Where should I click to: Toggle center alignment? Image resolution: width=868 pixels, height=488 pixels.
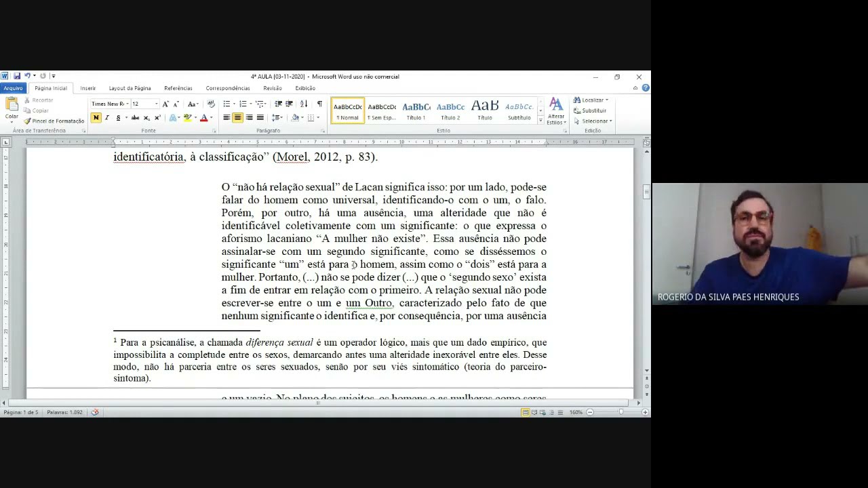[237, 118]
